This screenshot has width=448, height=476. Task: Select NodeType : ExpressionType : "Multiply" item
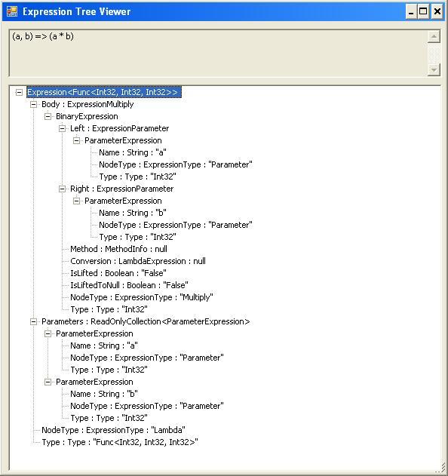point(142,297)
